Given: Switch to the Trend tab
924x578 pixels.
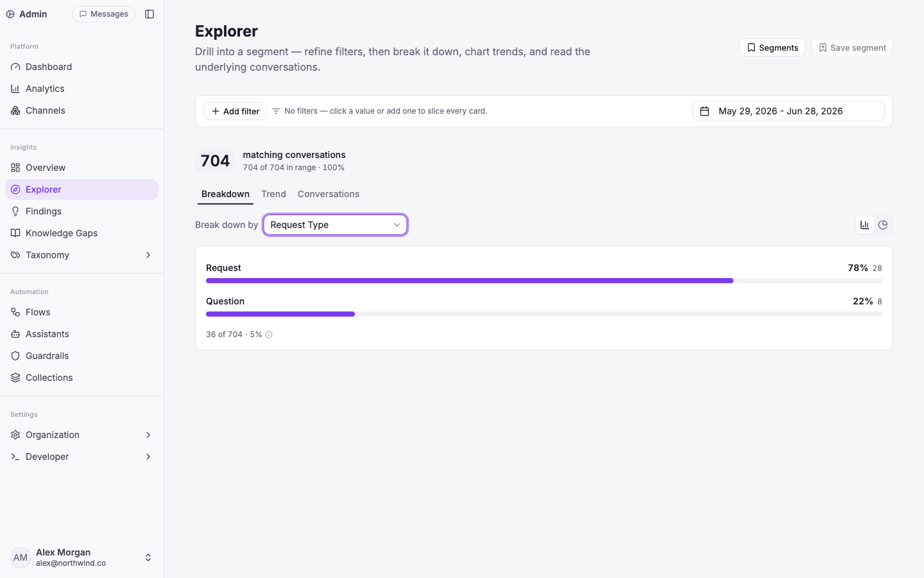Looking at the screenshot, I should click(274, 194).
